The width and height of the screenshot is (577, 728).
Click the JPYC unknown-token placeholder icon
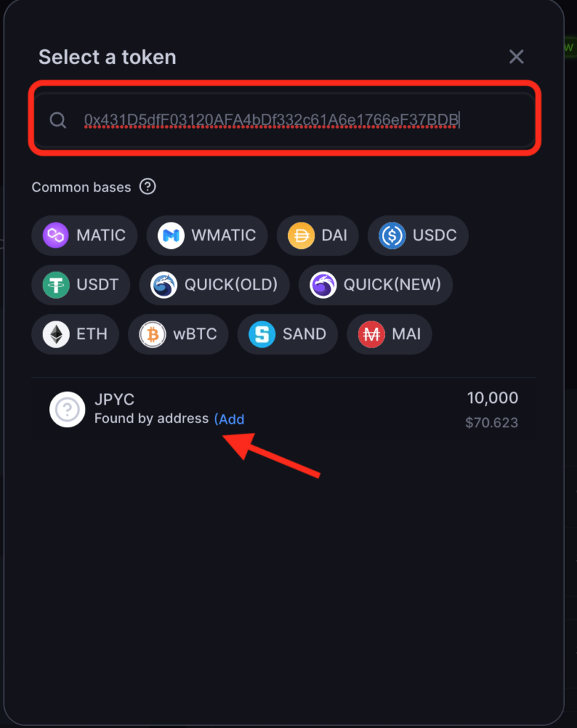(x=68, y=409)
